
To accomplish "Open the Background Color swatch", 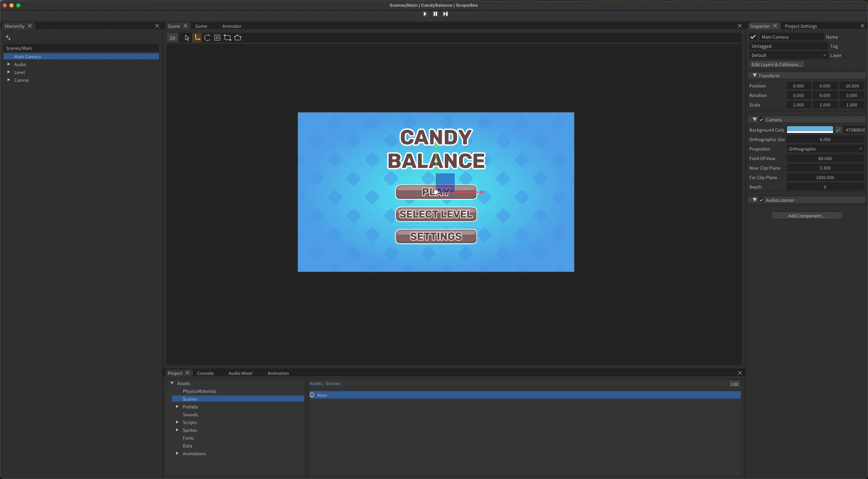I will point(810,130).
